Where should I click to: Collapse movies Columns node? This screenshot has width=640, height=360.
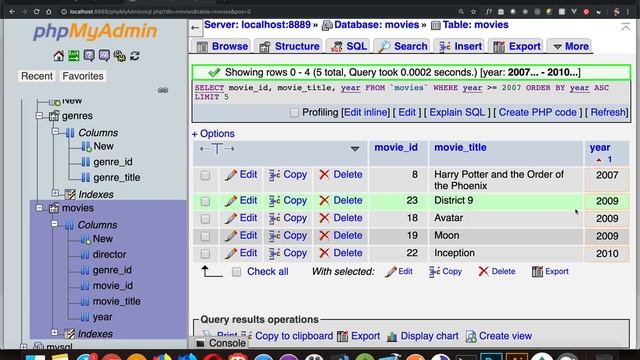(x=55, y=224)
